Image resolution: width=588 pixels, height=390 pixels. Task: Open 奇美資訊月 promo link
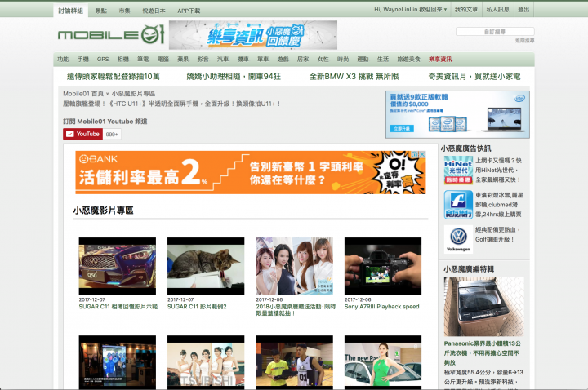(x=474, y=77)
